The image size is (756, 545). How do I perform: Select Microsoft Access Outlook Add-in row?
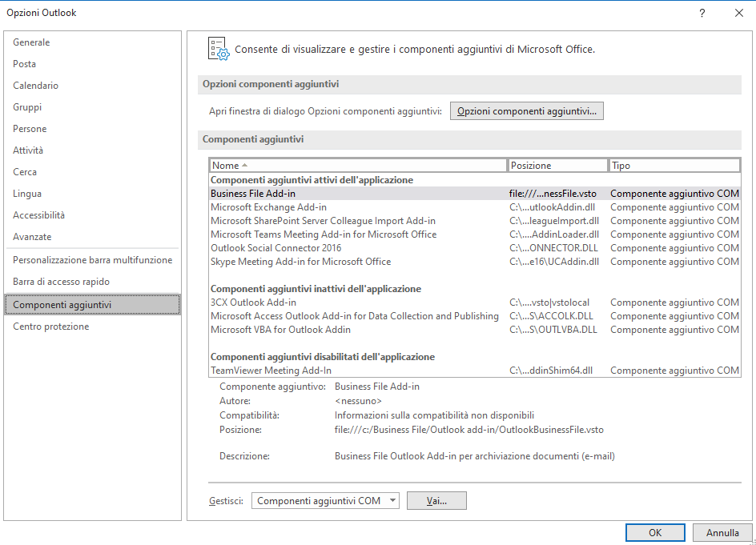pyautogui.click(x=474, y=316)
